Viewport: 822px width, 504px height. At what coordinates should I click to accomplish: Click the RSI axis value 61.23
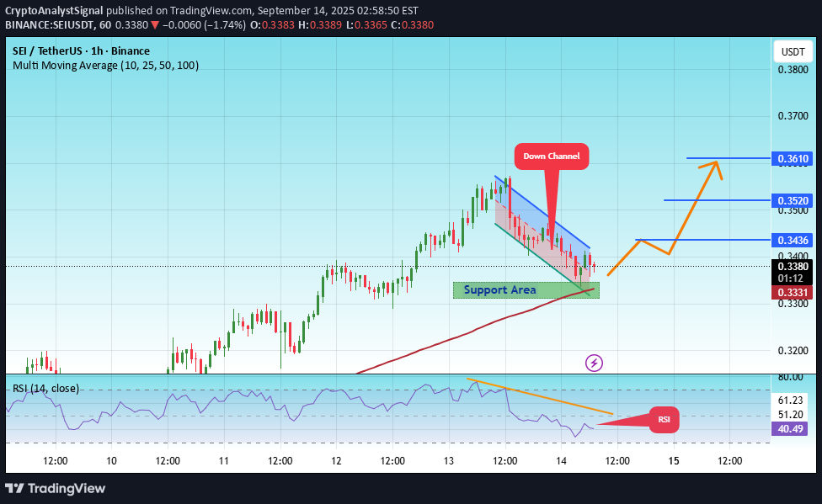tap(790, 401)
